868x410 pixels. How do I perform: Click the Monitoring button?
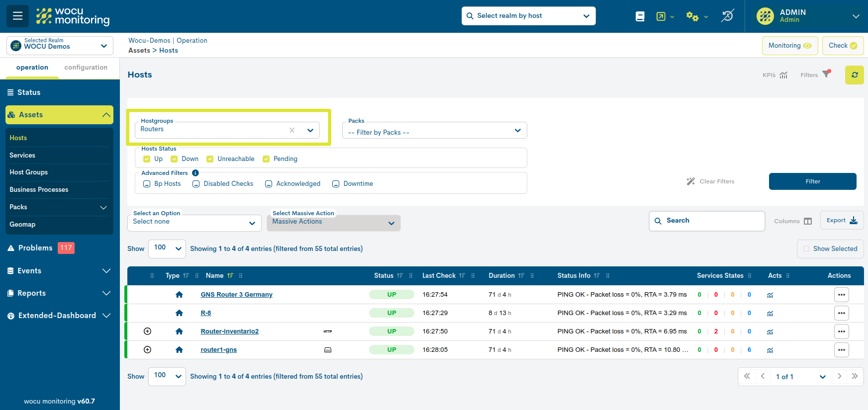[x=790, y=45]
